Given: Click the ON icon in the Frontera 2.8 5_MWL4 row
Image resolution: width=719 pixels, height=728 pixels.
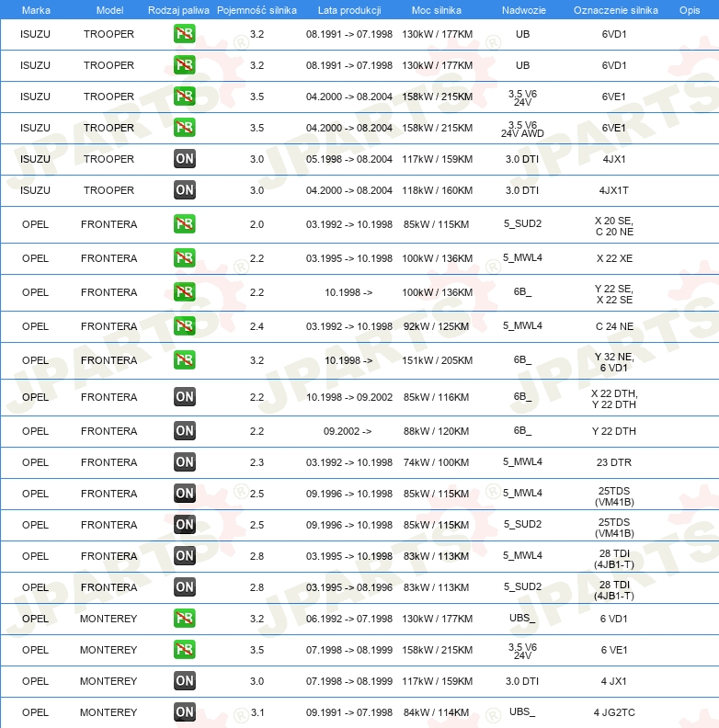Looking at the screenshot, I should pos(185,556).
